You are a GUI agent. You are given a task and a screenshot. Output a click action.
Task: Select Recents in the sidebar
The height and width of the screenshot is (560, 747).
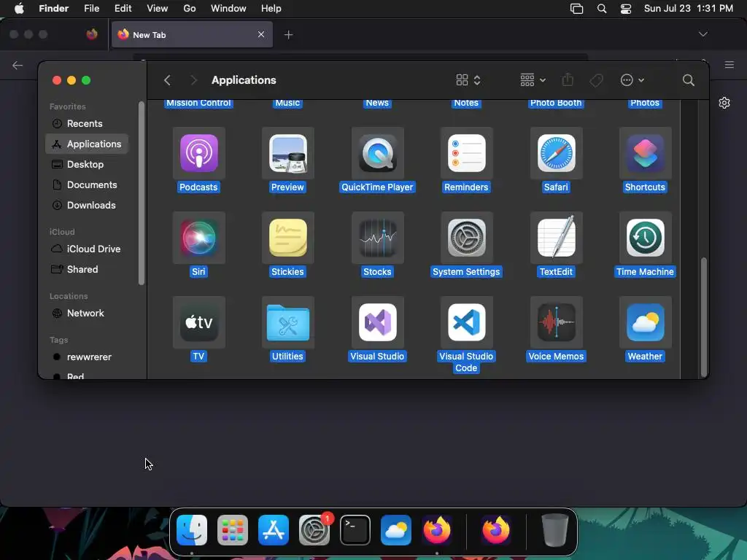pyautogui.click(x=87, y=123)
